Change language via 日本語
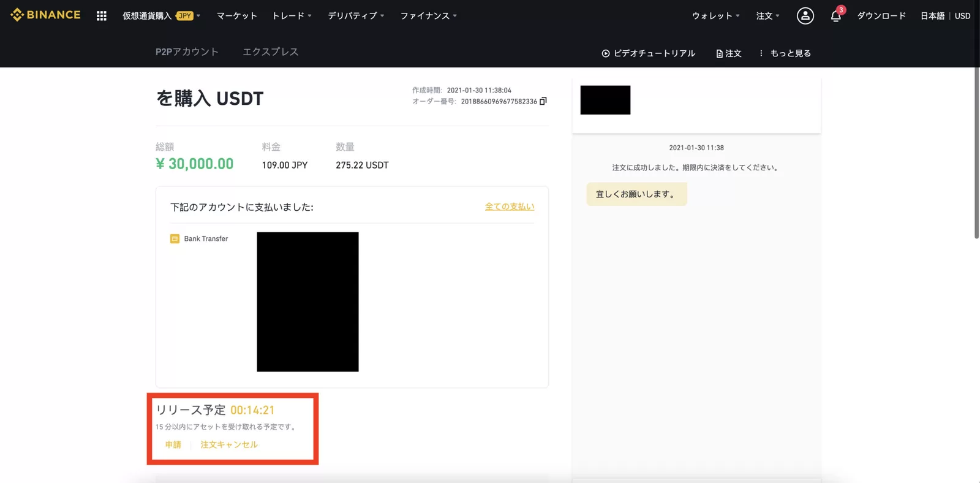The width and height of the screenshot is (980, 483). click(932, 16)
